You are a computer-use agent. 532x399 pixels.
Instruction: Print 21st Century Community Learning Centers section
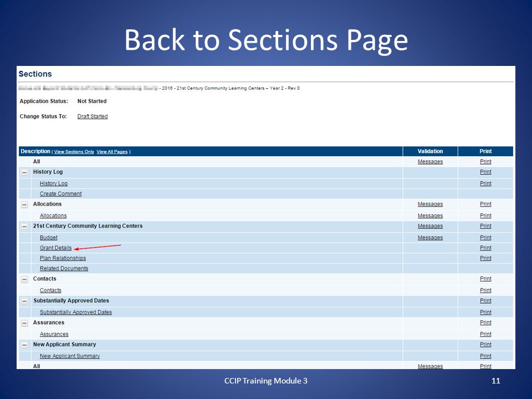(485, 226)
